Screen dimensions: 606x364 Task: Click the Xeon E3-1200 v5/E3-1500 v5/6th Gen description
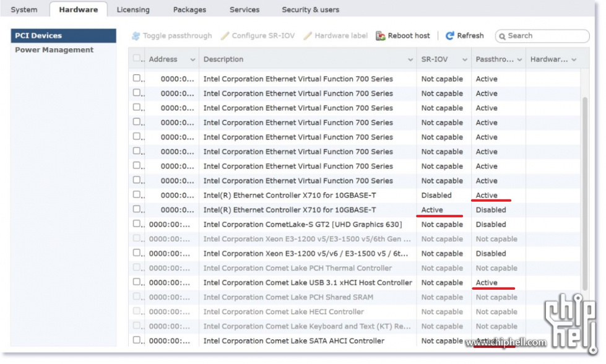[307, 239]
